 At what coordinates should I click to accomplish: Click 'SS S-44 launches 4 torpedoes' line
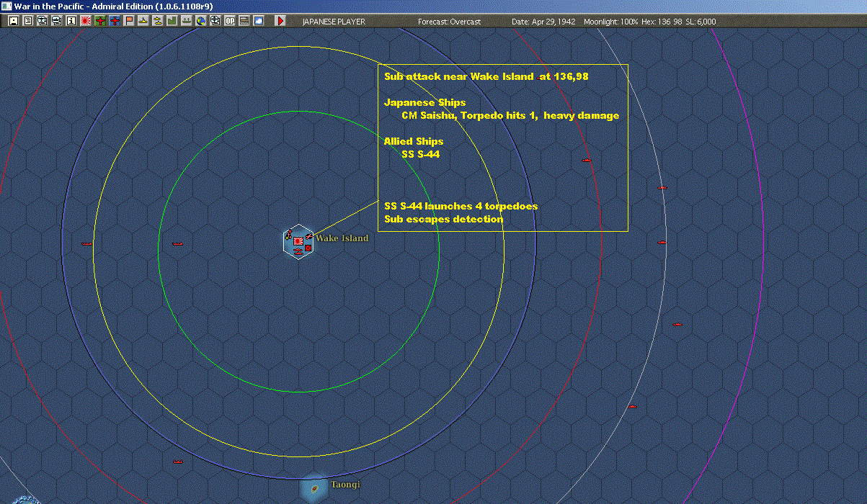click(x=461, y=206)
